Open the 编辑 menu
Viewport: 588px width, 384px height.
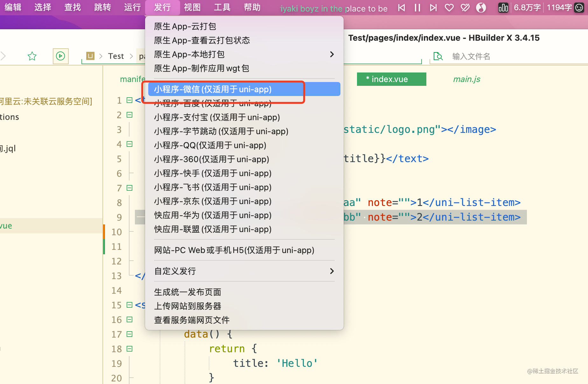pos(13,7)
